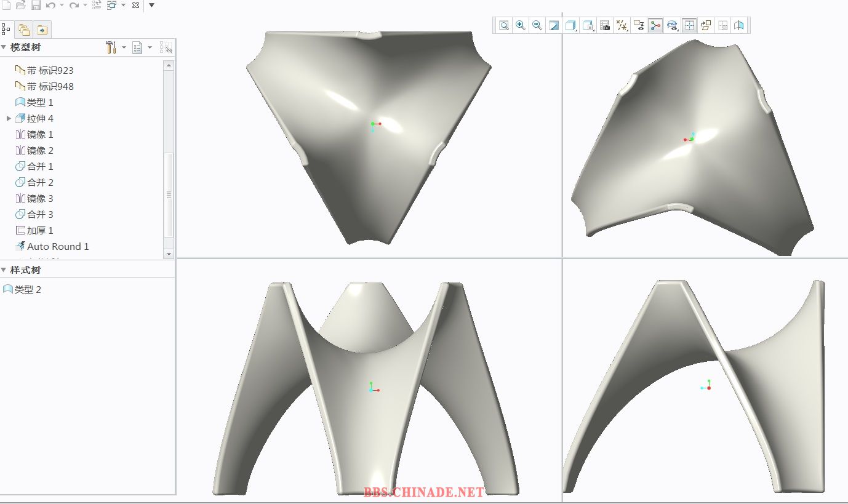Image resolution: width=848 pixels, height=504 pixels.
Task: Switch to the Favorites navigator tab
Action: tap(42, 29)
